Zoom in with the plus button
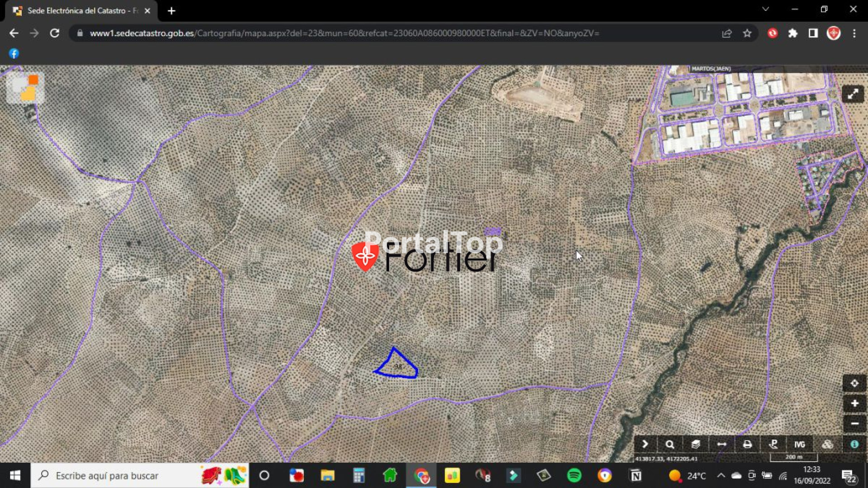 (x=854, y=404)
